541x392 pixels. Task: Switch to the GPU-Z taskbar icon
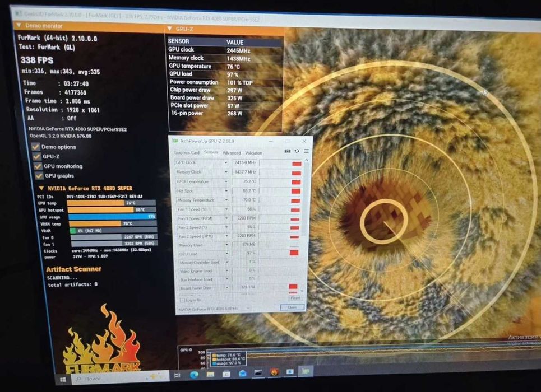click(306, 371)
